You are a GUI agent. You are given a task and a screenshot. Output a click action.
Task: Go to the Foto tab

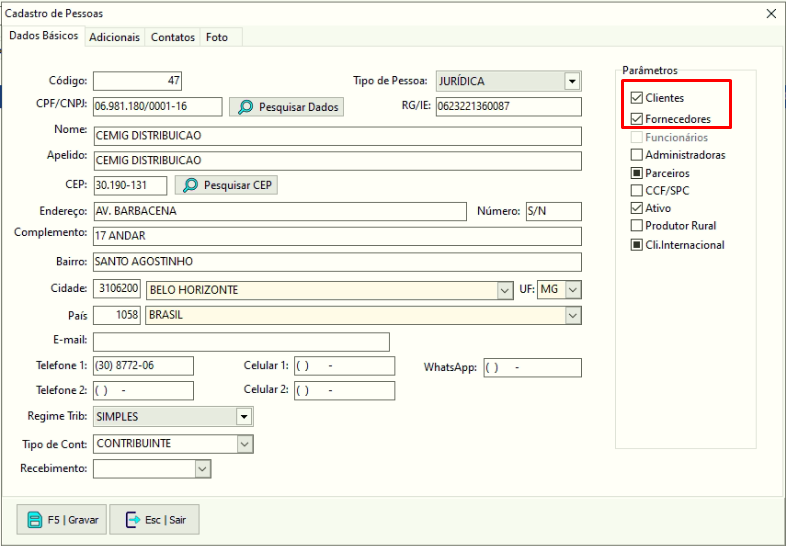point(217,37)
